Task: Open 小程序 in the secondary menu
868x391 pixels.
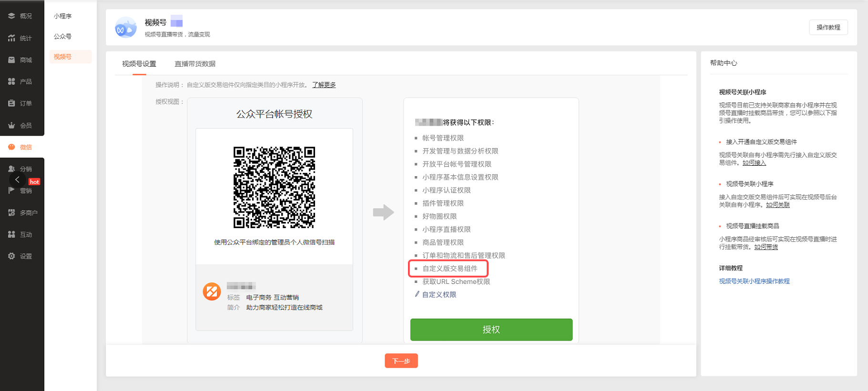Action: point(62,16)
